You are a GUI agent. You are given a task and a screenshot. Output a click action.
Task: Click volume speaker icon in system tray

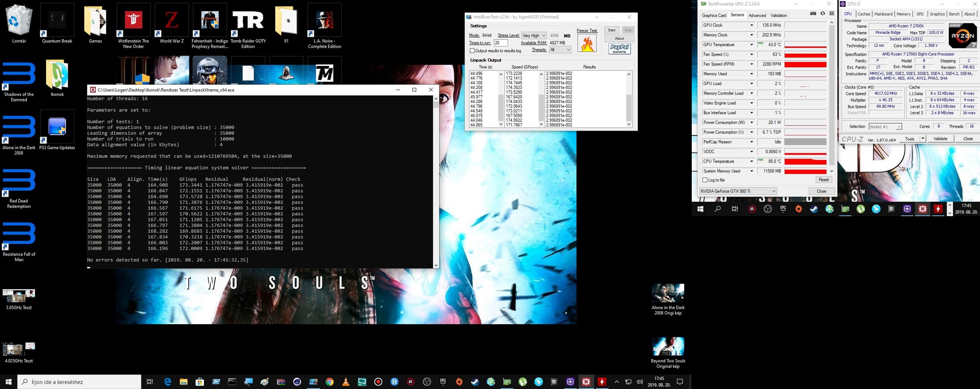pyautogui.click(x=639, y=382)
